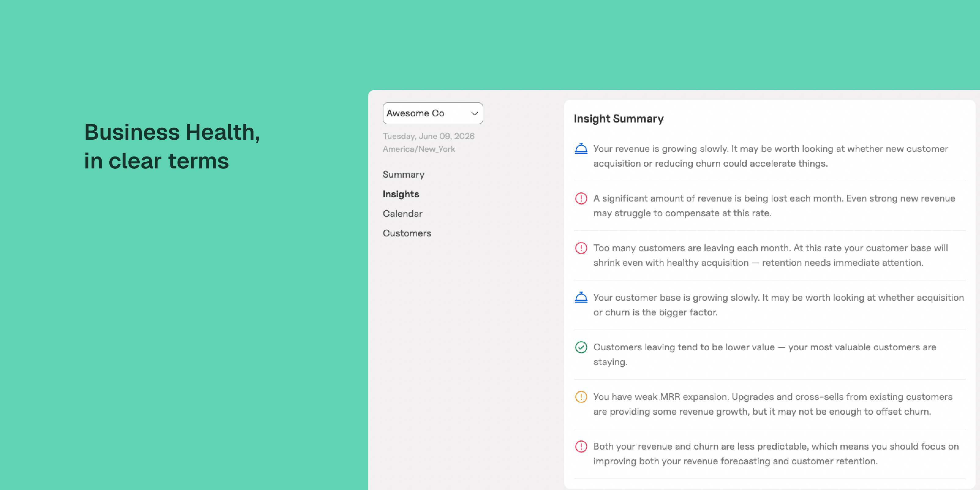Select the Insights navigation item
Viewport: 980px width, 490px height.
(401, 194)
